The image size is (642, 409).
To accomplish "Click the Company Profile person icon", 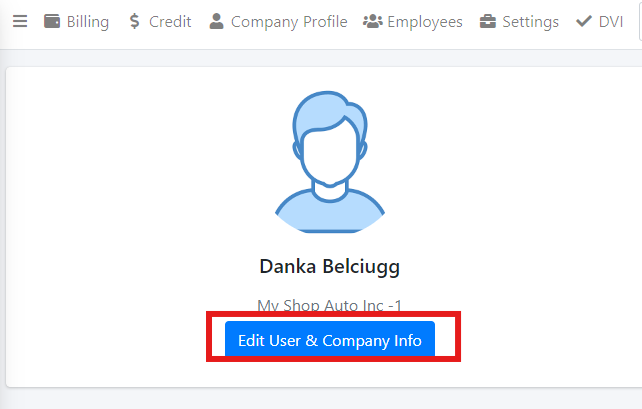I will pos(217,21).
